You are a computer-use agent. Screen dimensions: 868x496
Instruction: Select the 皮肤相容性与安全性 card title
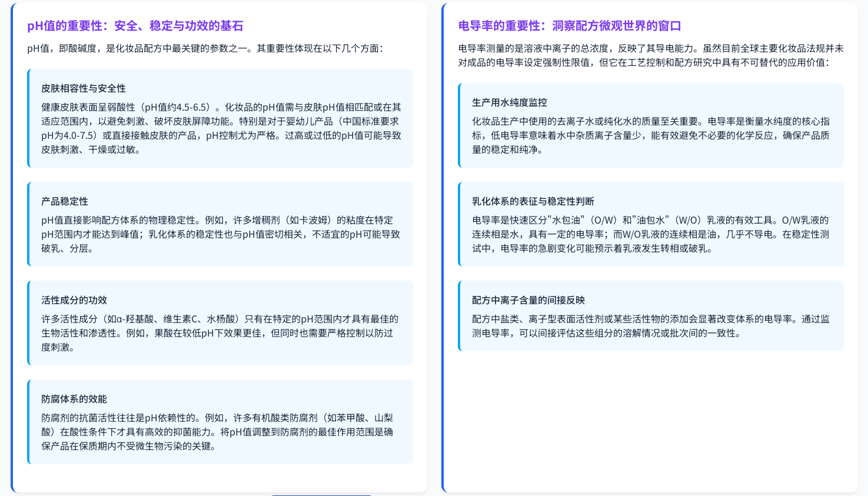tap(84, 88)
